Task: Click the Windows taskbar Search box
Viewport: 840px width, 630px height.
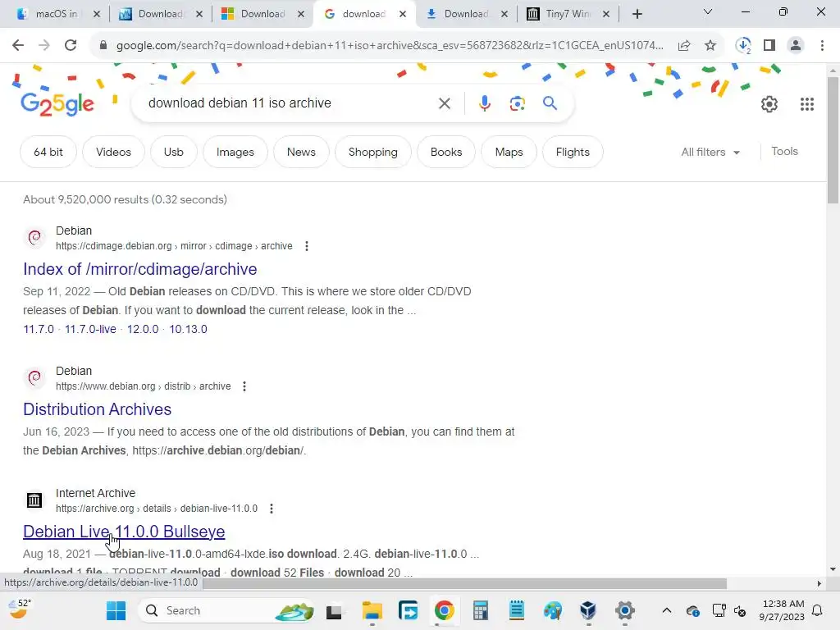Action: click(227, 610)
